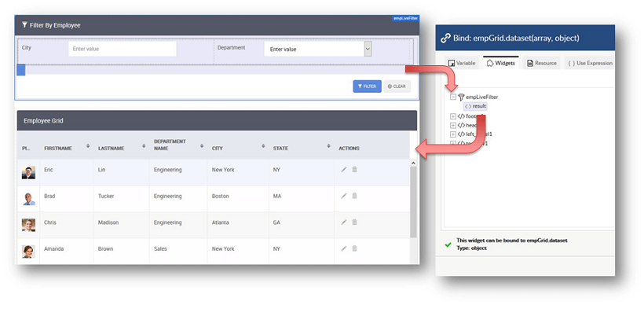The width and height of the screenshot is (644, 316).
Task: Click Eric's profile picture thumbnail
Action: click(28, 172)
